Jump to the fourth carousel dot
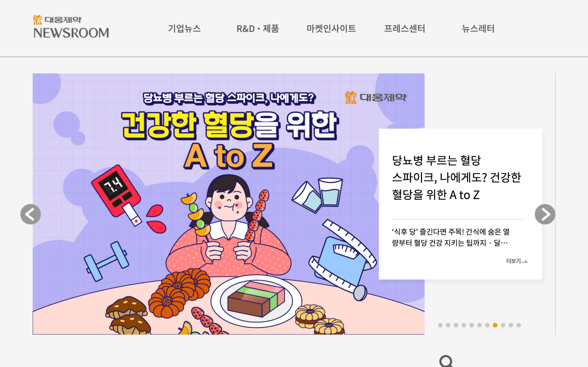The image size is (588, 367). pyautogui.click(x=464, y=325)
